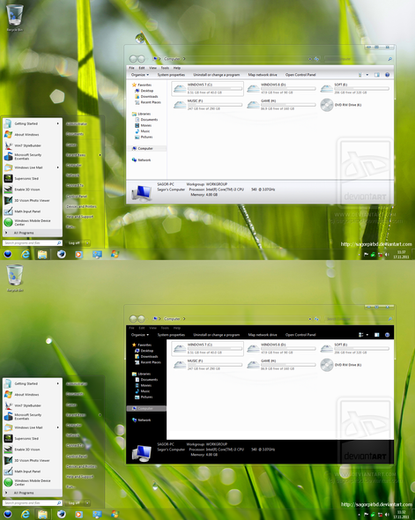415x520 pixels.
Task: Select Recent Places in dark Explorer navigation pane
Action: tap(148, 362)
